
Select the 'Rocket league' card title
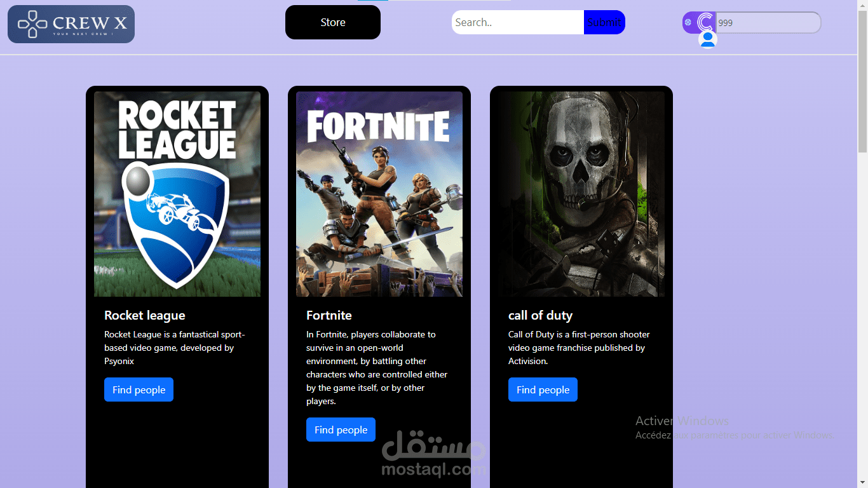pos(145,315)
